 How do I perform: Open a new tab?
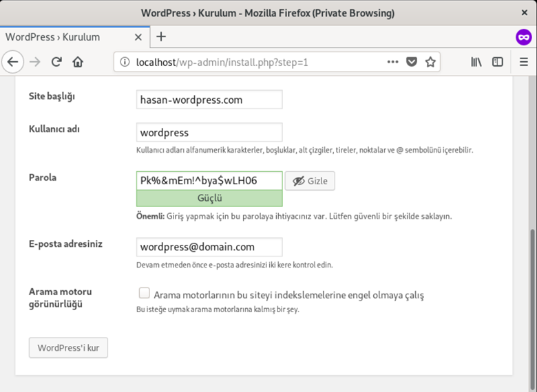(x=161, y=36)
